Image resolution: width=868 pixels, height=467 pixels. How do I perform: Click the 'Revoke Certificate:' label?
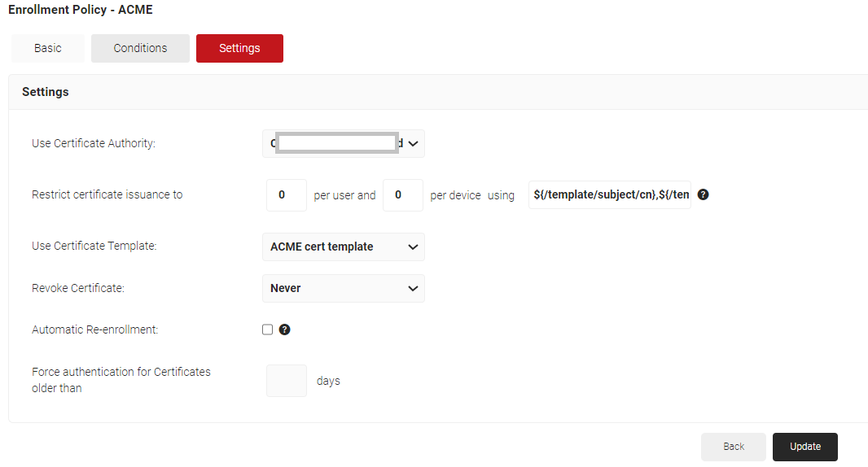coord(78,288)
